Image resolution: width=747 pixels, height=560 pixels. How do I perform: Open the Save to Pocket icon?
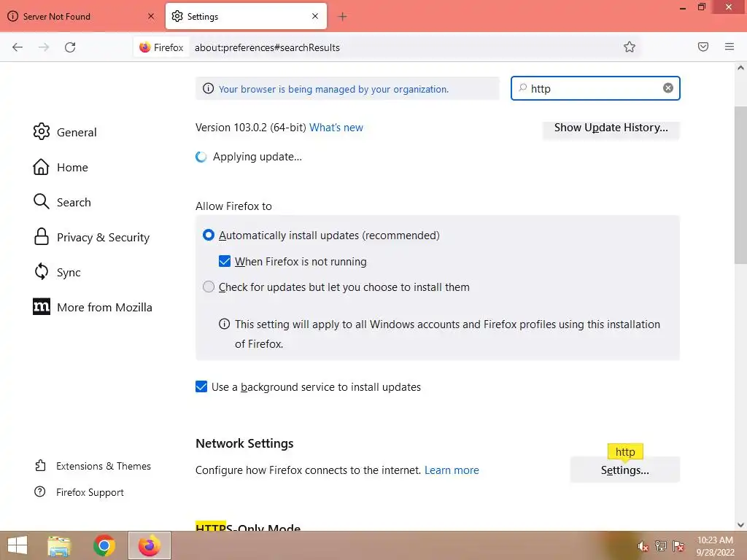[703, 47]
